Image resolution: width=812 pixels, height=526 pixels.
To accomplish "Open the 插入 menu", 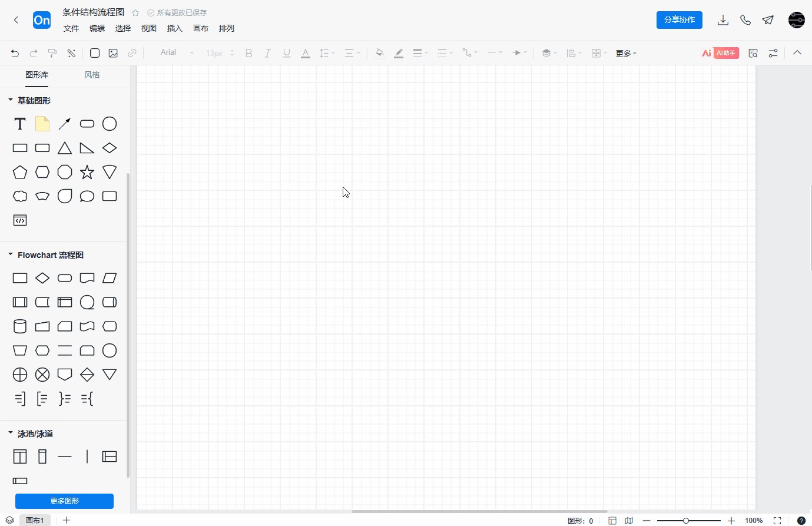I will (x=175, y=28).
